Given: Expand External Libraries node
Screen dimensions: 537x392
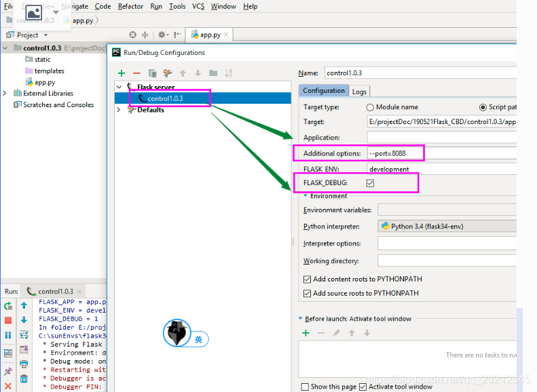Looking at the screenshot, I should click(5, 94).
